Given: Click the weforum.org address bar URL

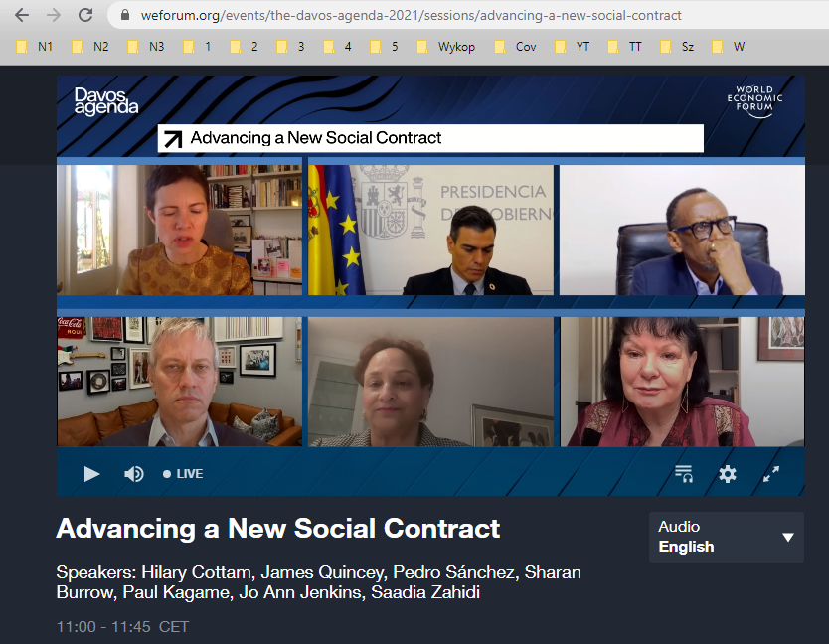Looking at the screenshot, I should pos(411,15).
